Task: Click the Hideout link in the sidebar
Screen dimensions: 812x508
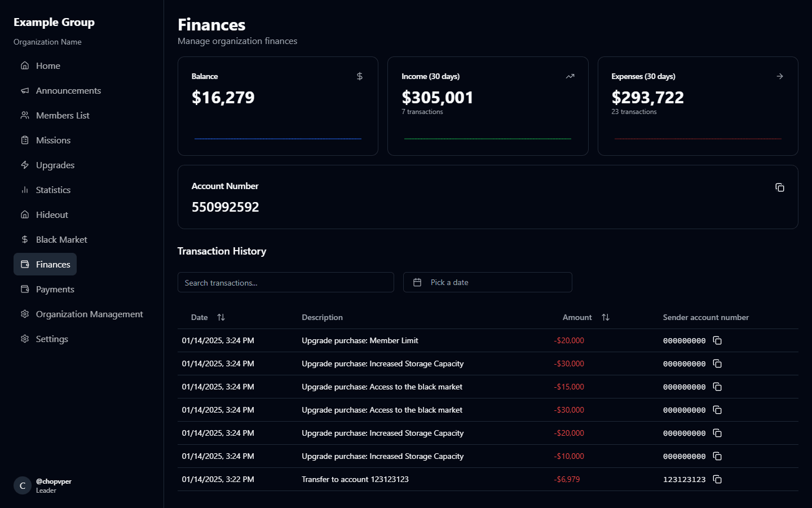Action: [x=52, y=214]
